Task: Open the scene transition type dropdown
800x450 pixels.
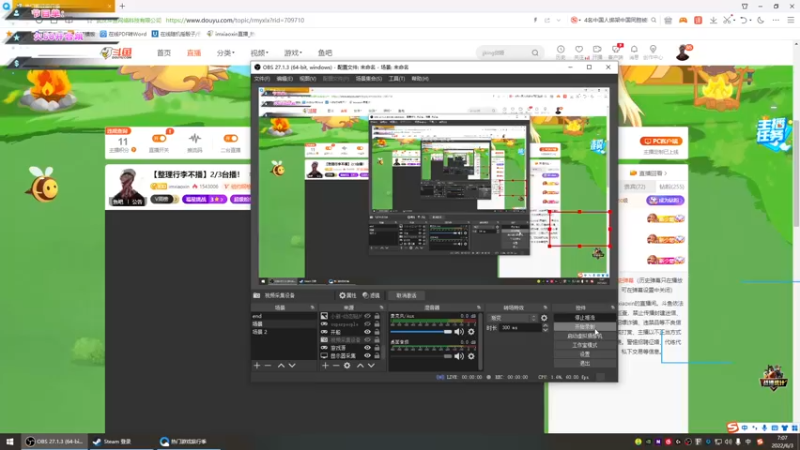Action: coord(513,318)
